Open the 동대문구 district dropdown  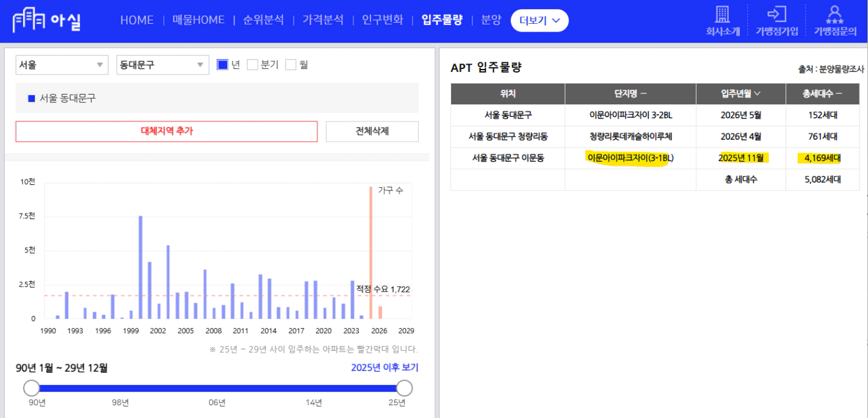click(x=163, y=65)
